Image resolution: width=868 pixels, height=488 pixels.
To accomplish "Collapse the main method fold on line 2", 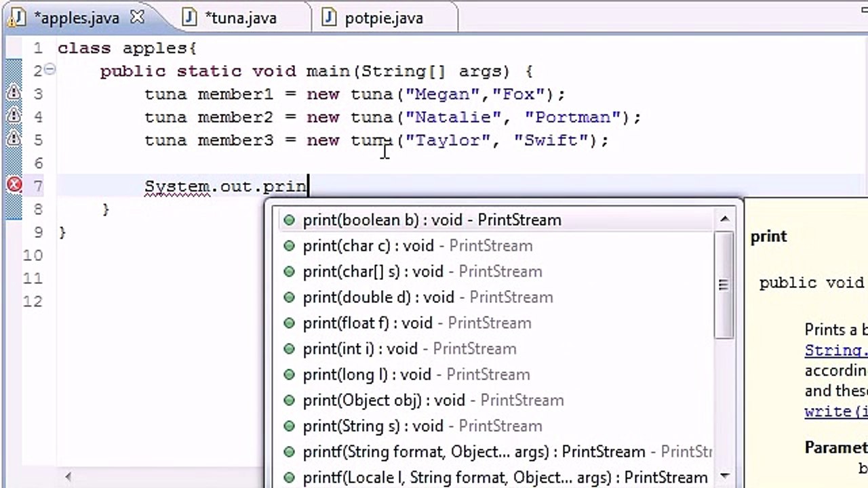I will [x=50, y=70].
